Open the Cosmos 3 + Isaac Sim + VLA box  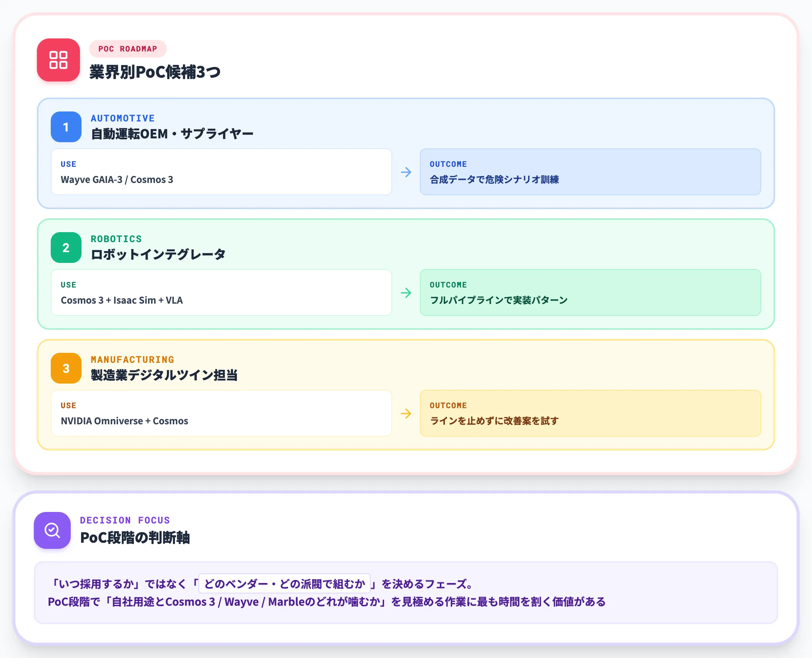click(x=221, y=292)
